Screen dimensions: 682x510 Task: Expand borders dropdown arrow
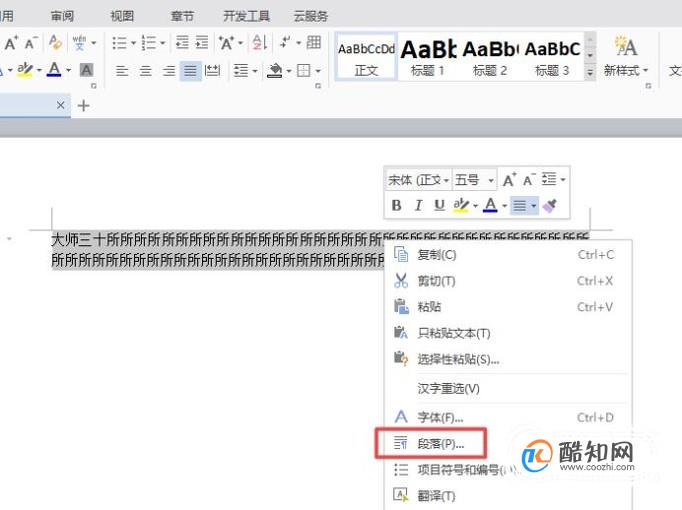(x=318, y=70)
